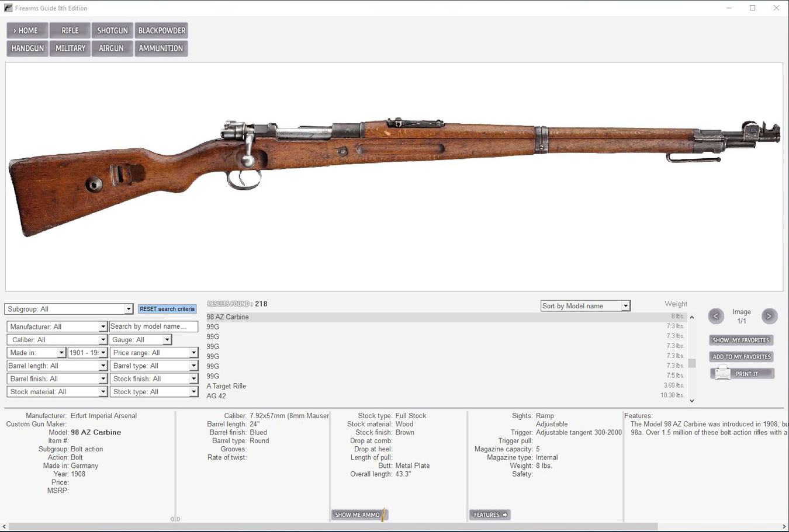Expand the Barrel length dropdown
Screen dimensions: 789x532
tap(103, 366)
